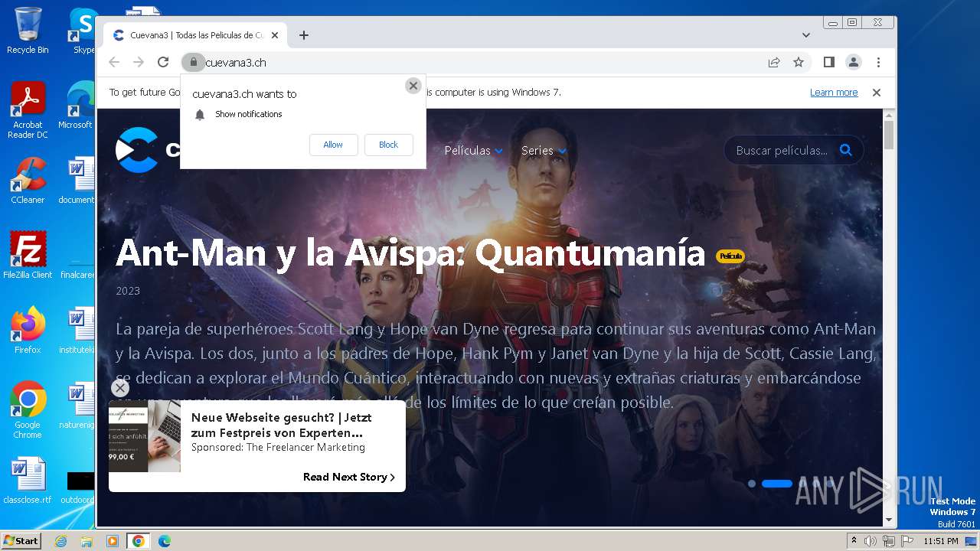The image size is (980, 551).
Task: Bookmark this tab with the star
Action: 799,62
